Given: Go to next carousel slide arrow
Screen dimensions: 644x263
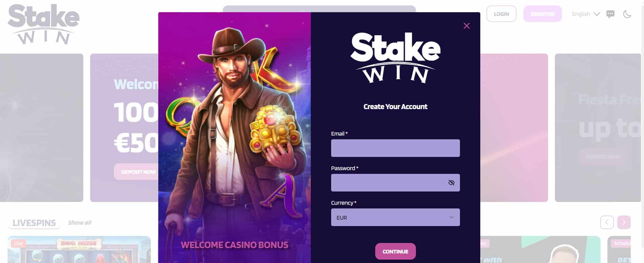Looking at the screenshot, I should point(624,222).
